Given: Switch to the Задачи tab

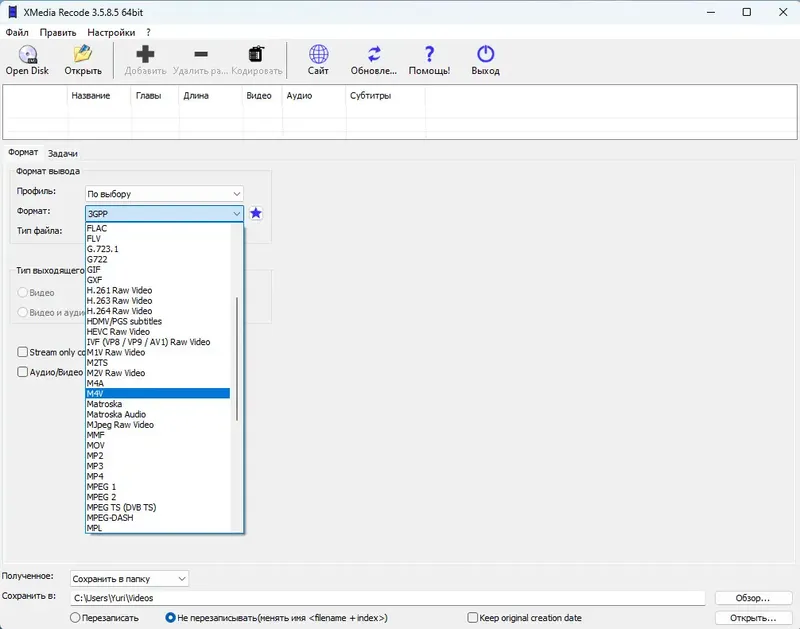Looking at the screenshot, I should (x=63, y=153).
